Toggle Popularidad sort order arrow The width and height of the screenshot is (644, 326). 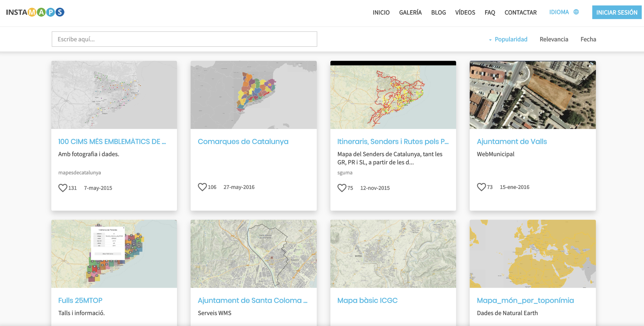490,40
